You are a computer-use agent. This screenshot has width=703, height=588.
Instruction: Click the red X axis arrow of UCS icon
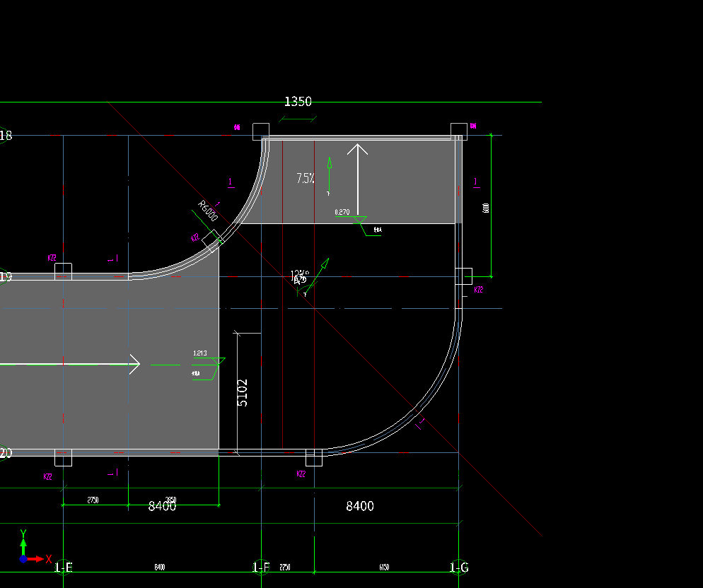click(x=35, y=559)
